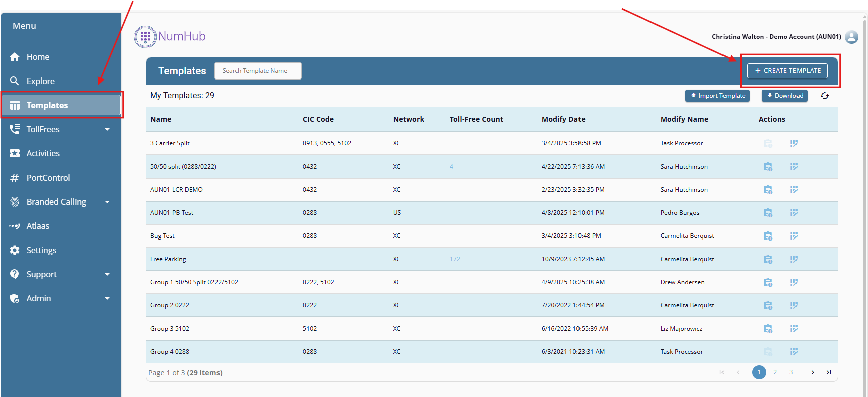Expand the Branded Calling submenu
Viewport: 868px width, 397px height.
[x=107, y=202]
